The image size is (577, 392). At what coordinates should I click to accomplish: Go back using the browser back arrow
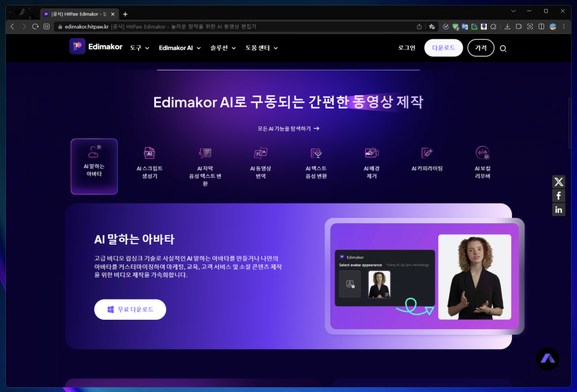coord(13,26)
